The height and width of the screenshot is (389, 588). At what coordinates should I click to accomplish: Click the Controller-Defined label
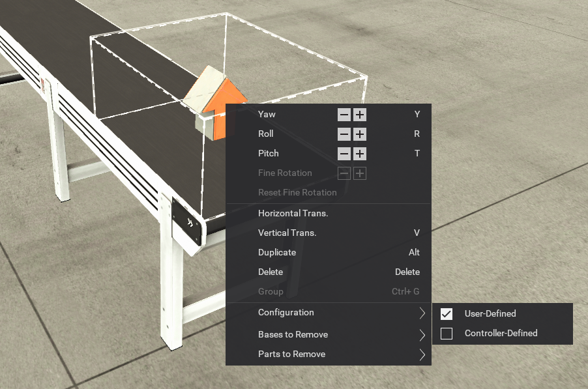click(501, 333)
